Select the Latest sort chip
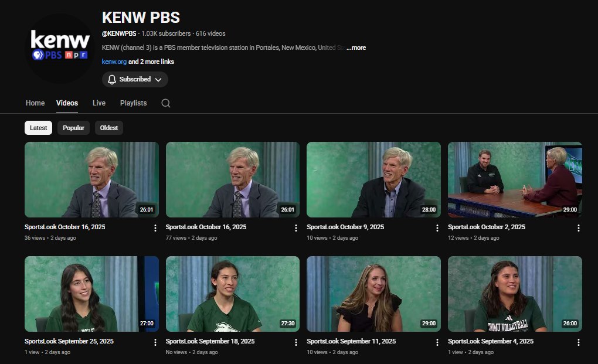The width and height of the screenshot is (598, 364). click(38, 128)
